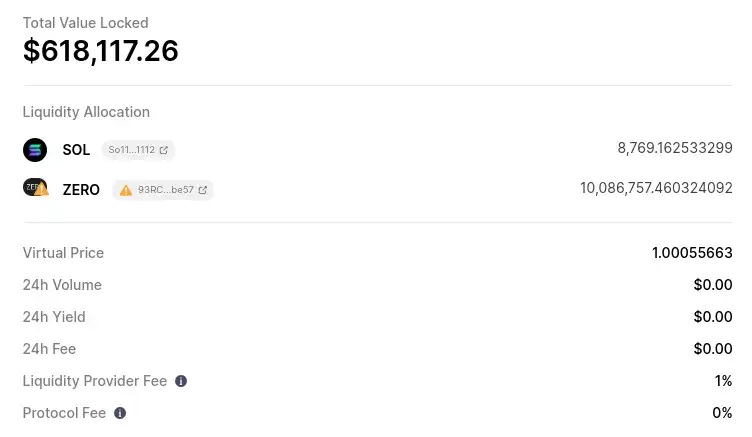Show Protocol Fee info tooltip icon
The height and width of the screenshot is (437, 752).
click(x=120, y=413)
